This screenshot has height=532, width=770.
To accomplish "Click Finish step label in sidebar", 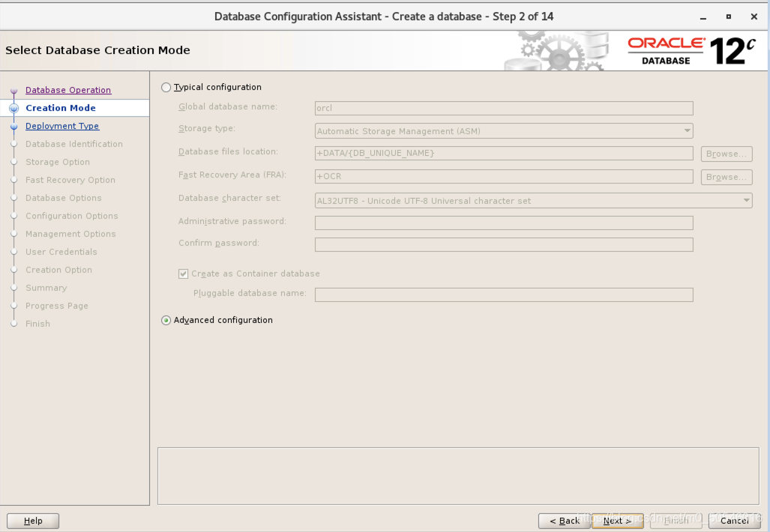I will [37, 324].
